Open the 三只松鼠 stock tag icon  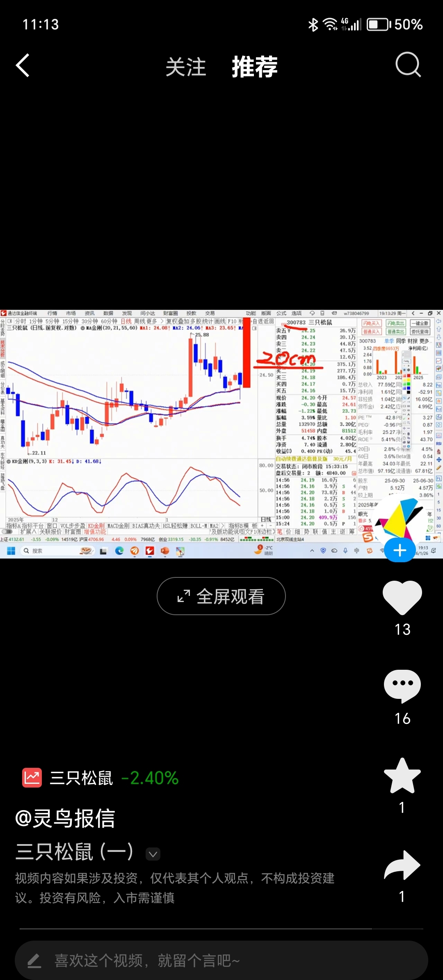click(32, 778)
